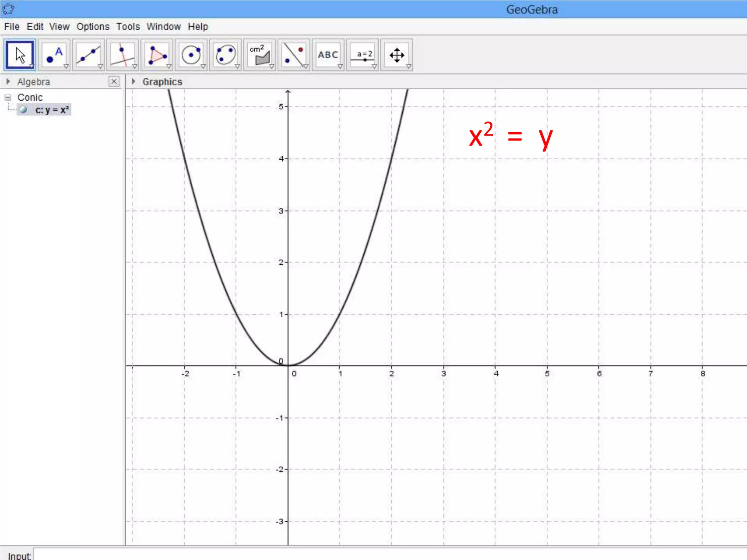Select the New Point tool
This screenshot has width=747, height=560.
(x=54, y=55)
